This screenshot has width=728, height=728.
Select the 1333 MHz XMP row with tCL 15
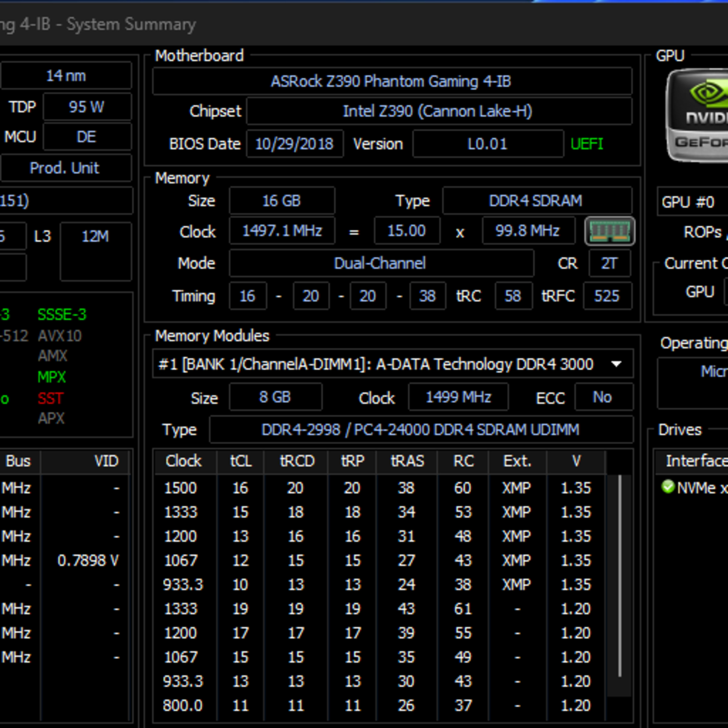point(380,512)
